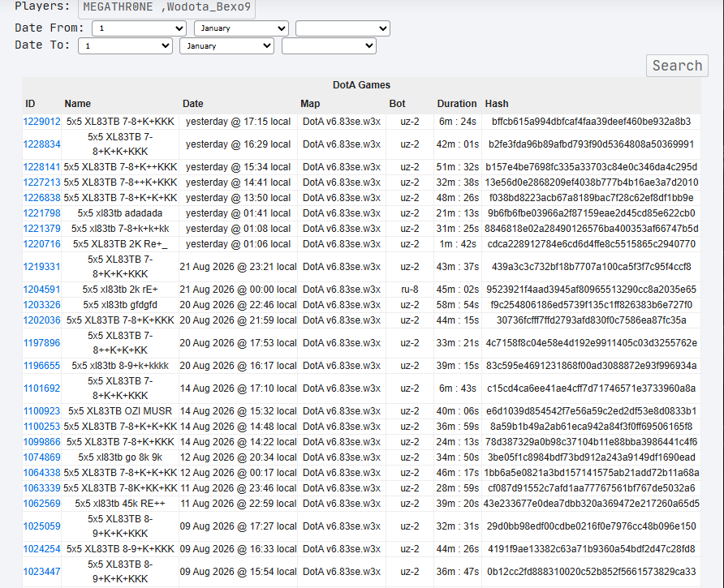Viewport: 724px width, 588px height.
Task: Click date '21 Aug 2026 @ 23:21 local'
Action: coord(239,266)
